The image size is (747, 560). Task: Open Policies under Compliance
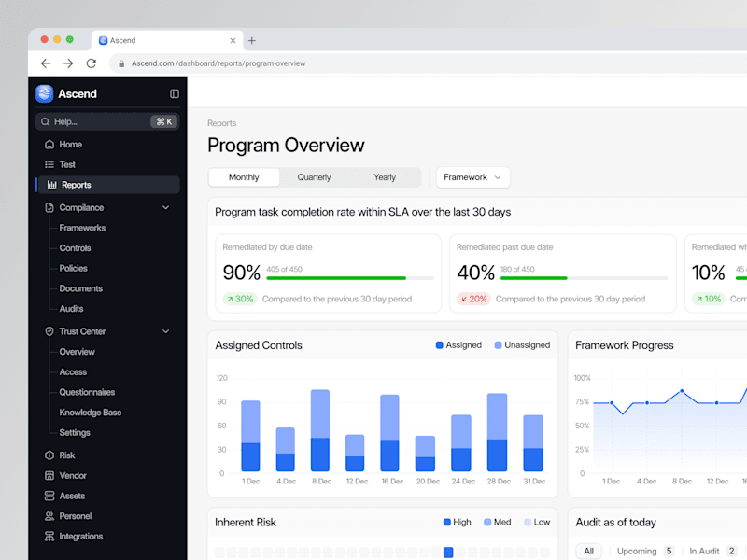click(x=74, y=268)
